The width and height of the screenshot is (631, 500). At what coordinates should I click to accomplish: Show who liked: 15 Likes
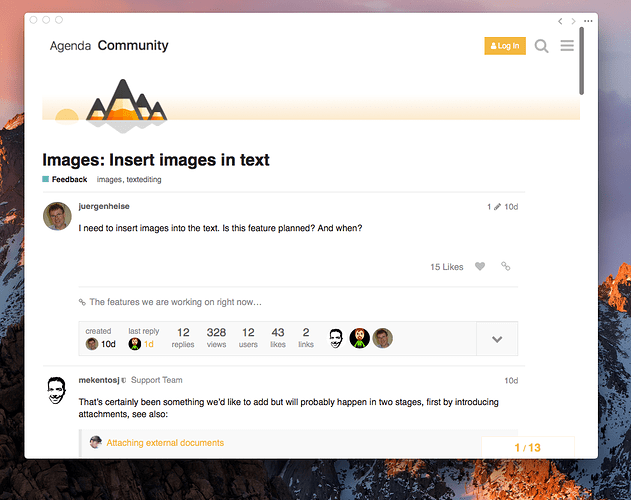(x=447, y=267)
